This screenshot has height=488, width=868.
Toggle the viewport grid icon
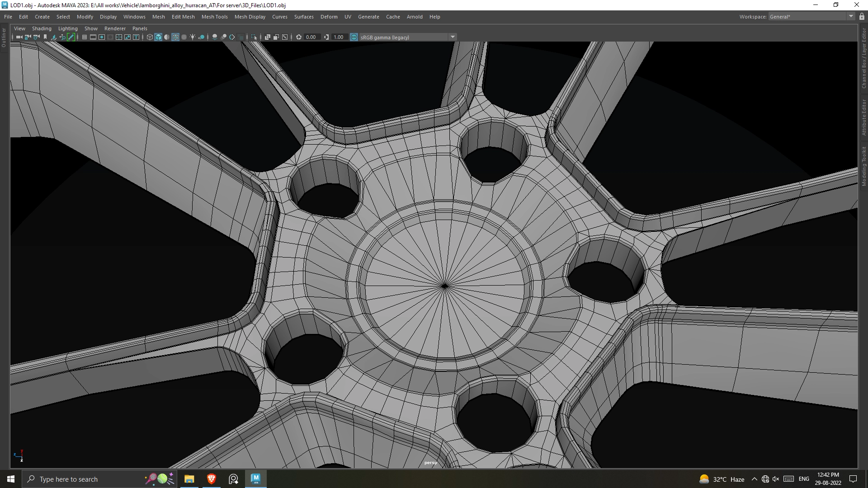coord(85,37)
